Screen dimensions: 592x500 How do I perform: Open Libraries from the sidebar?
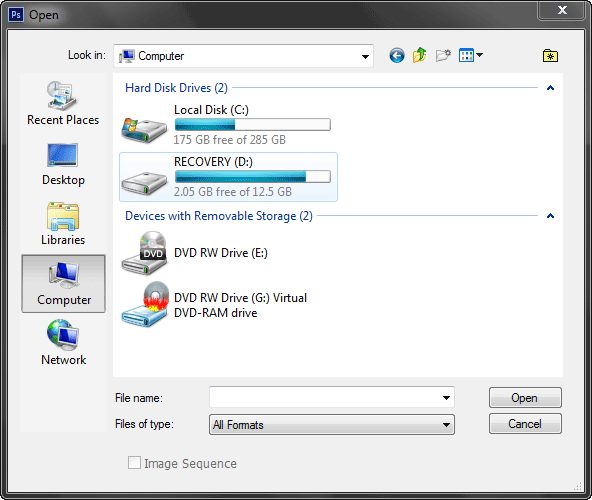(63, 224)
